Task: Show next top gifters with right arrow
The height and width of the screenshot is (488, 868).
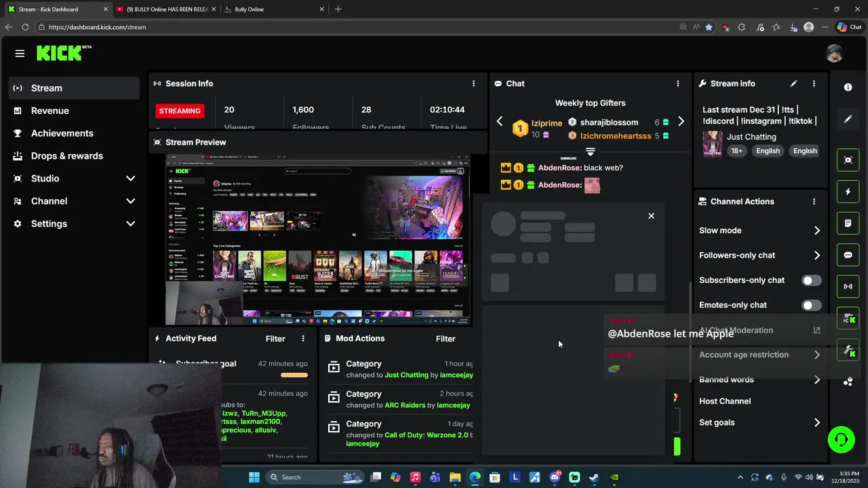Action: (x=681, y=121)
